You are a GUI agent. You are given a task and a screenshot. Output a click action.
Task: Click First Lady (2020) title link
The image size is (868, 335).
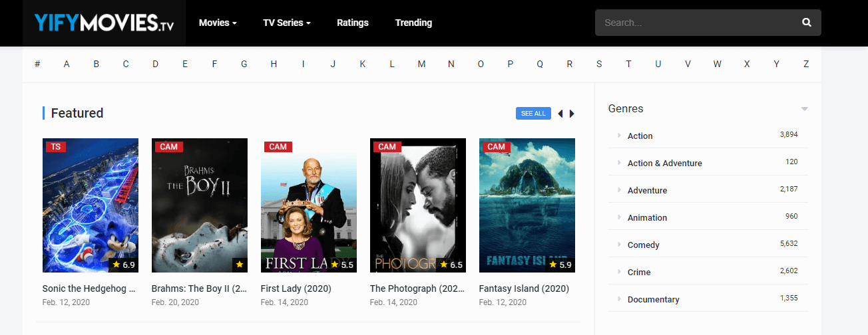(296, 289)
